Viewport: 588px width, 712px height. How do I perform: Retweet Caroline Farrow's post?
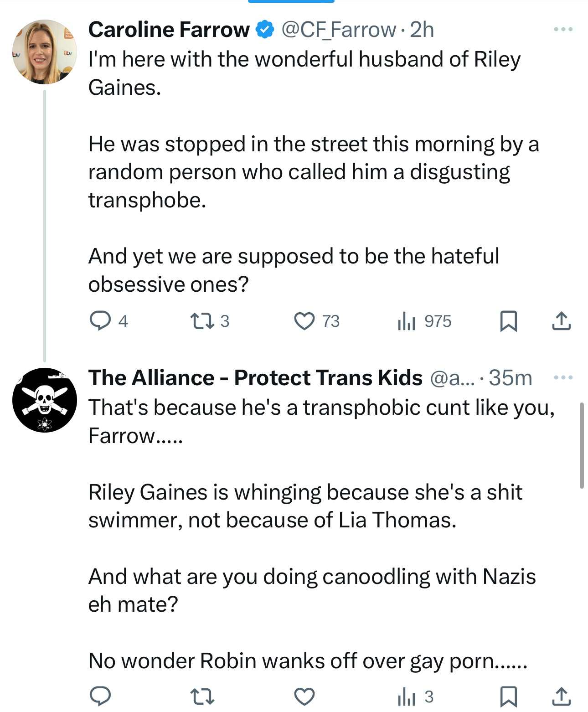pyautogui.click(x=202, y=320)
